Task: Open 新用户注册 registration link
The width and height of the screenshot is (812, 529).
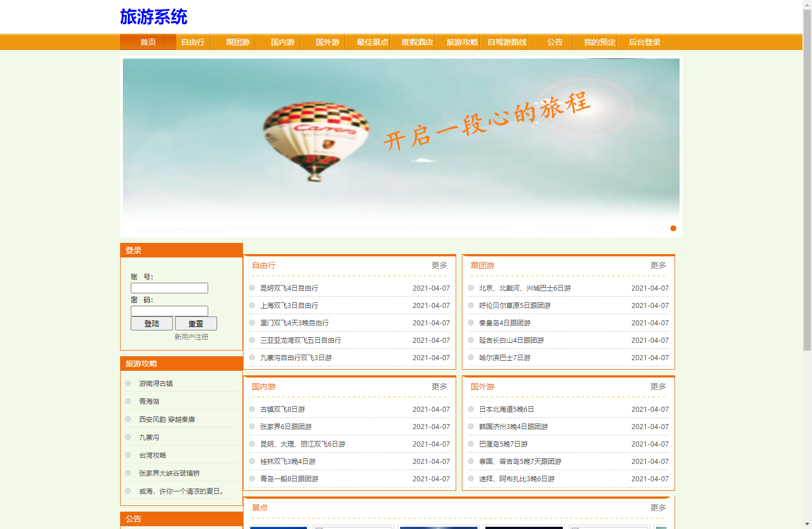Action: point(191,337)
